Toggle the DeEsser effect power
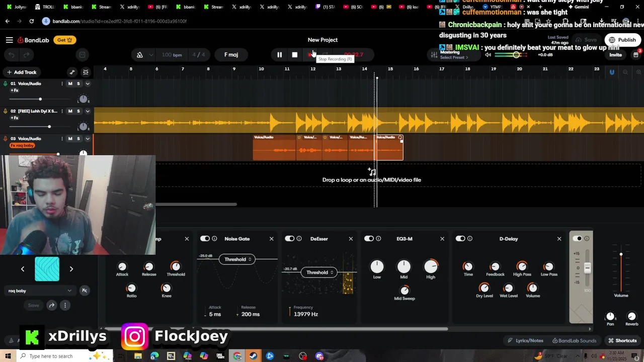Image resolution: width=644 pixels, height=362 pixels. (x=289, y=239)
